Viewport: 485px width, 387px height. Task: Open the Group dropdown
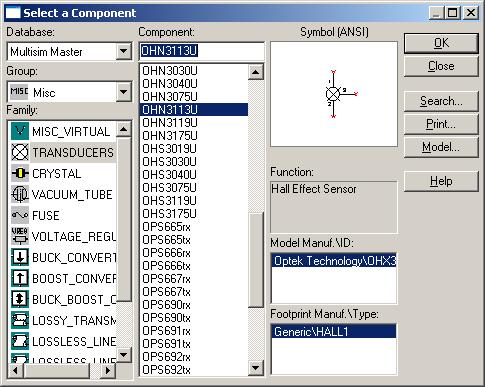[124, 92]
